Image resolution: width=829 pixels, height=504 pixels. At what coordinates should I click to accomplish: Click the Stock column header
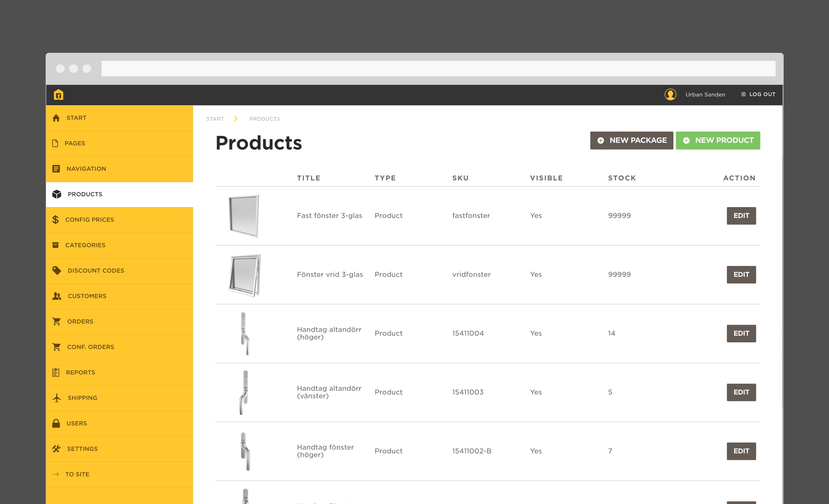click(x=622, y=178)
